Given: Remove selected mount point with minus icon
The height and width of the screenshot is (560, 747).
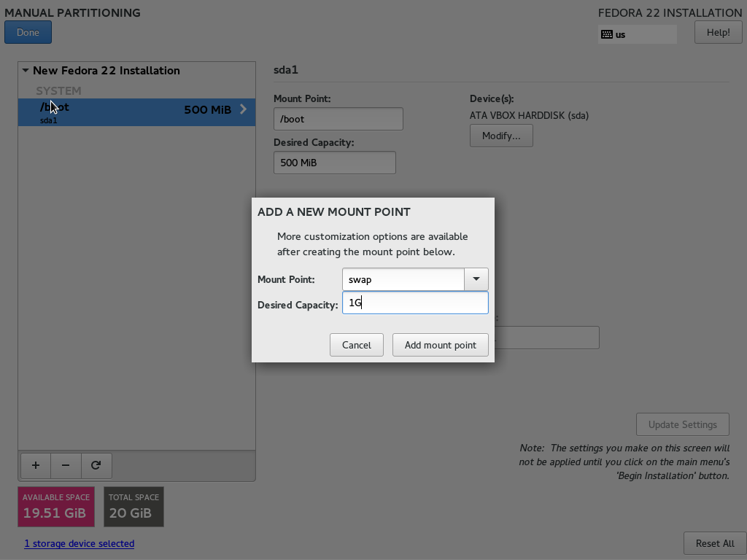Looking at the screenshot, I should (x=66, y=465).
